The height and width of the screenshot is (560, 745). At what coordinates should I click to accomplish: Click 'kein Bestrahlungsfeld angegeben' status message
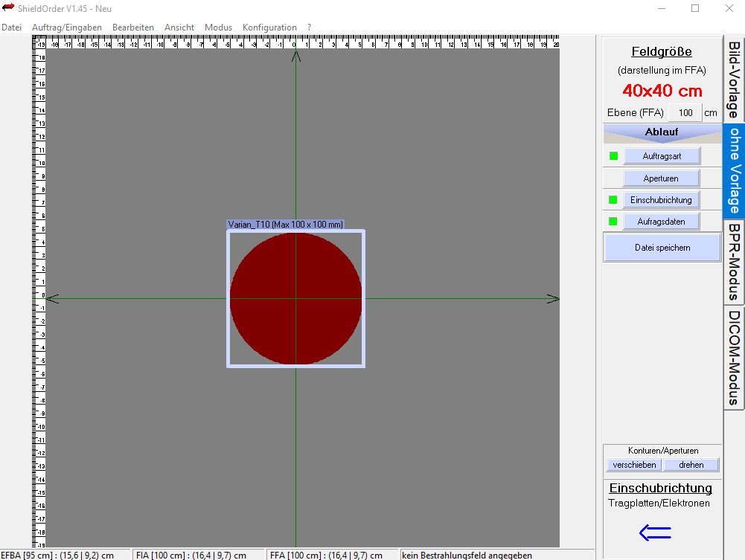tap(467, 556)
